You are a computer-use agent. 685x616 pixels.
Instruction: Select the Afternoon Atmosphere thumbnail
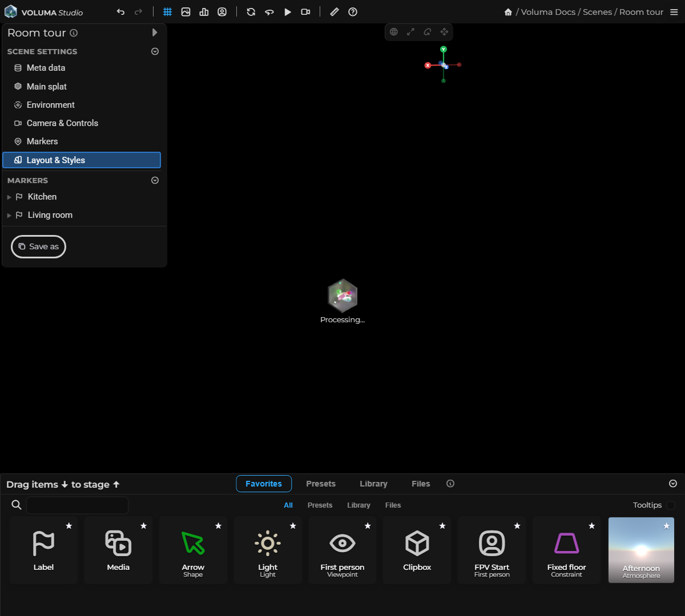(641, 550)
